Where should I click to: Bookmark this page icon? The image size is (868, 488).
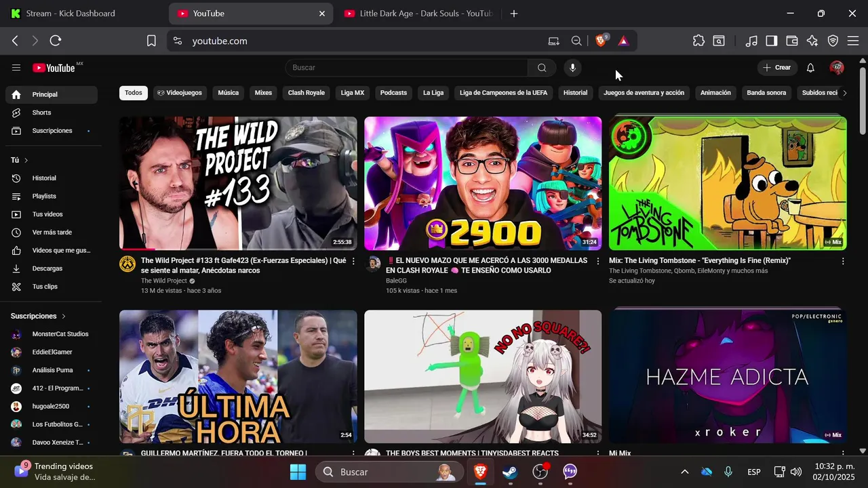[x=151, y=41]
